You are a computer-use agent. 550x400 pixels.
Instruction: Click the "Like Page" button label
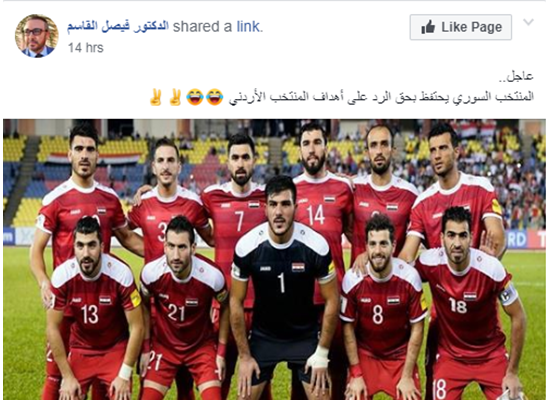click(x=471, y=27)
